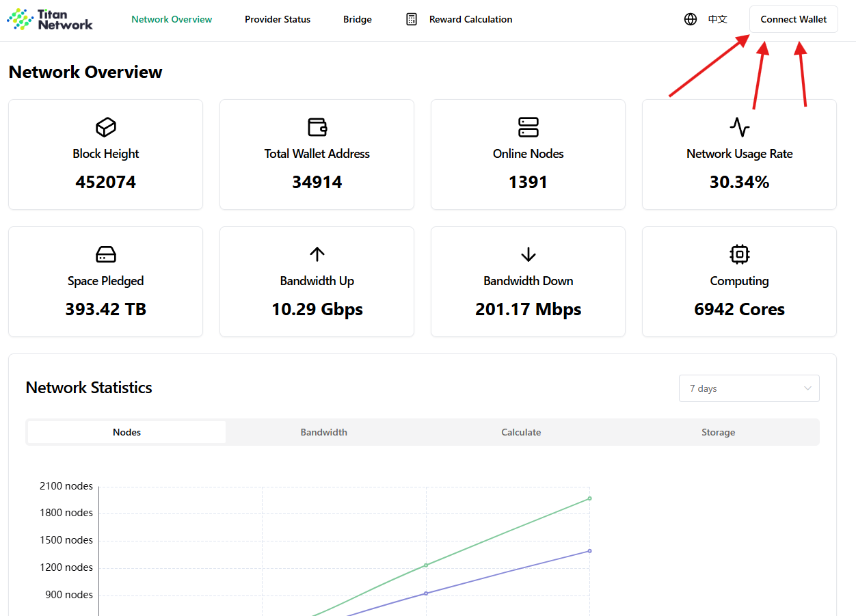This screenshot has width=856, height=616.
Task: Click the Bandwidth Down arrow icon
Action: [529, 254]
